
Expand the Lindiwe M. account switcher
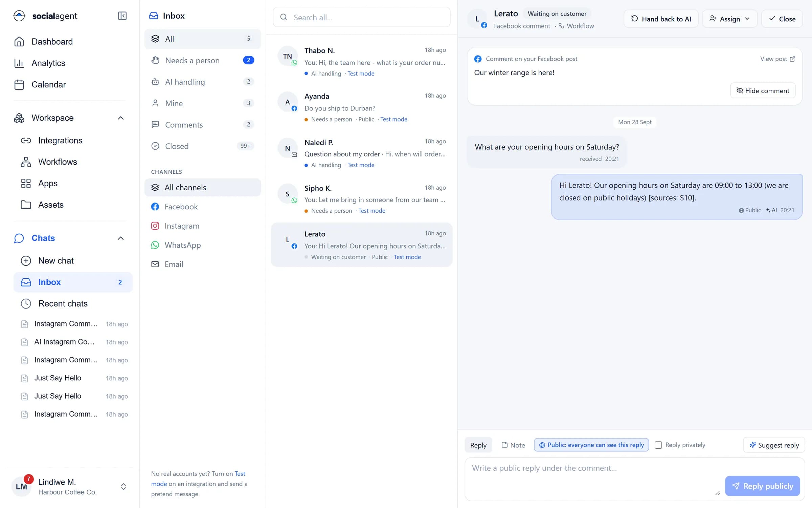(x=123, y=487)
